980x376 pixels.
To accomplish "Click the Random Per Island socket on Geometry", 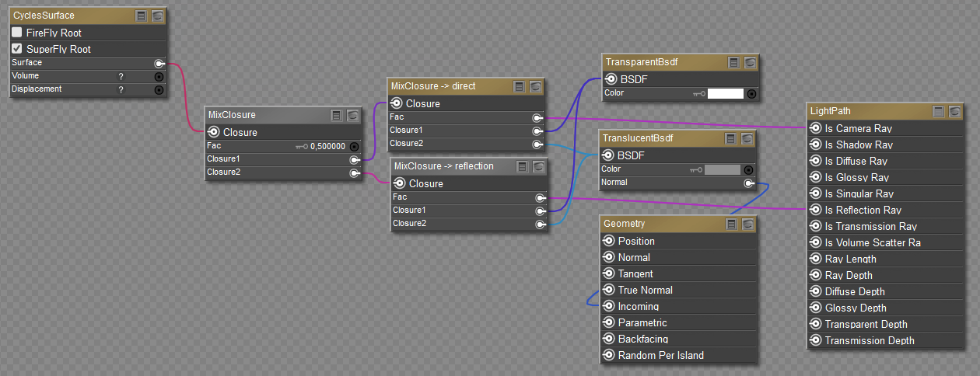I will pyautogui.click(x=609, y=355).
